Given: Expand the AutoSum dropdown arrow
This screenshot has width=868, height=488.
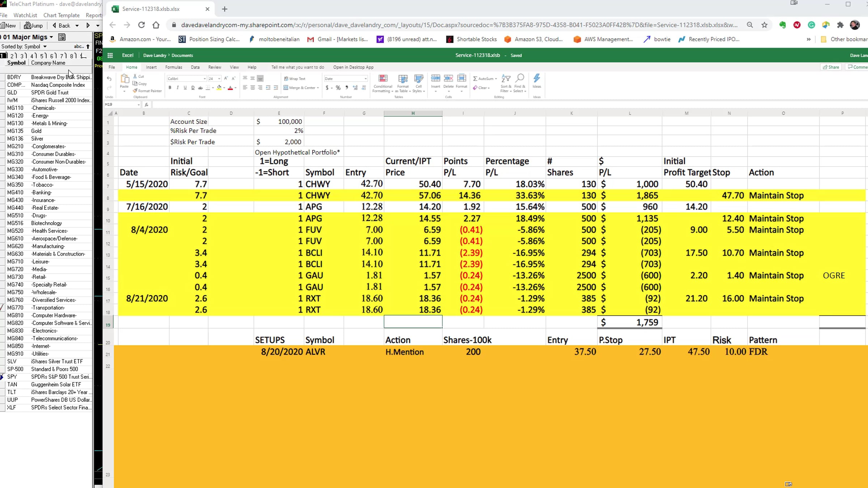Looking at the screenshot, I should [496, 78].
